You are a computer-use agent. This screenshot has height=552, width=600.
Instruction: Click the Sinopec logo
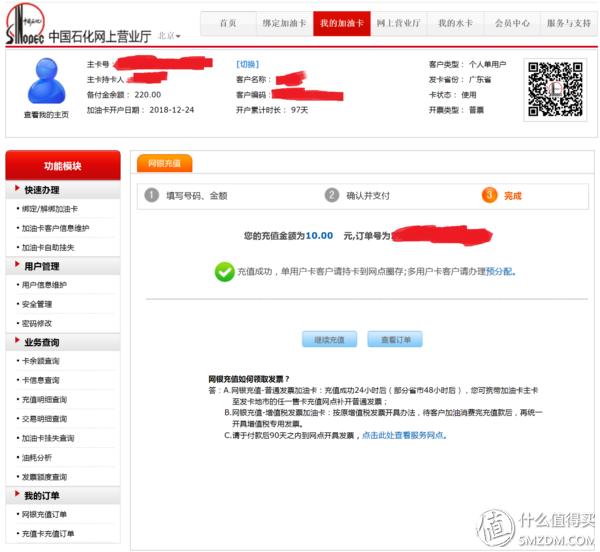25,24
